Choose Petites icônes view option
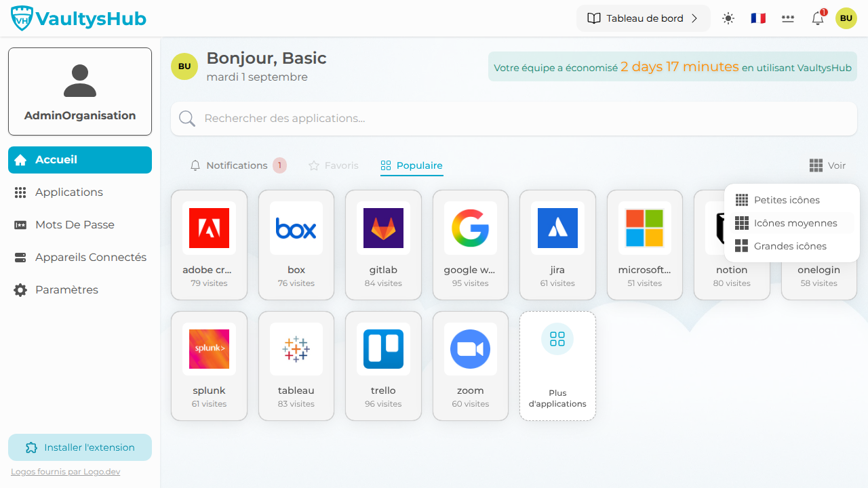The image size is (868, 488). coord(792,200)
